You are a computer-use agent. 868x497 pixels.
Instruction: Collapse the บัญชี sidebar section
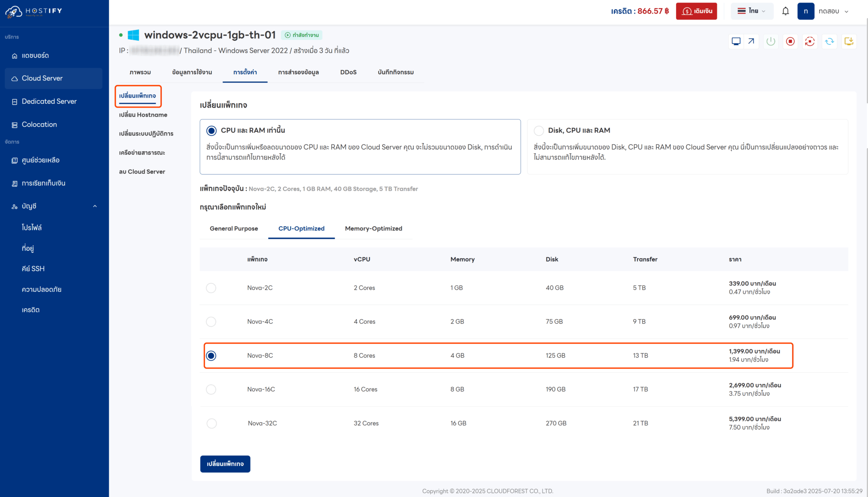pyautogui.click(x=95, y=206)
